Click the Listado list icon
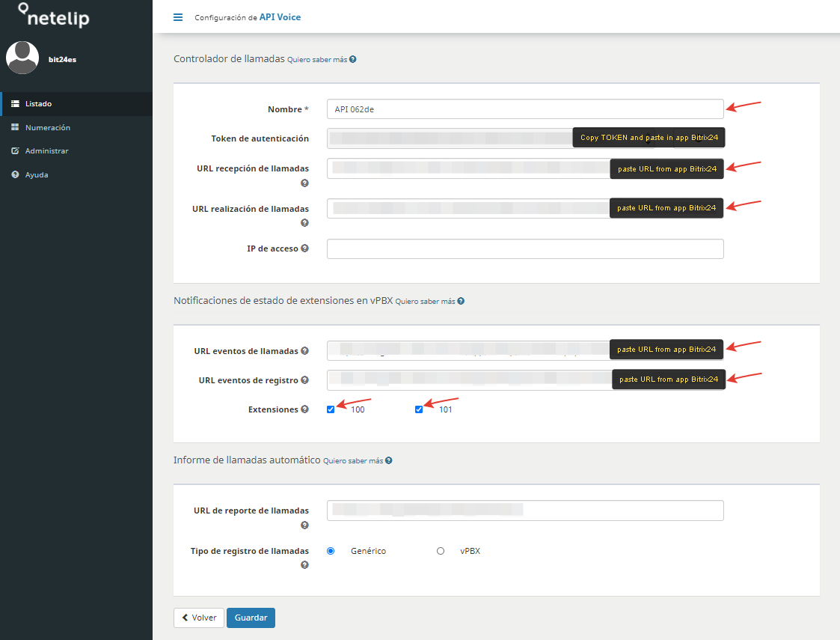 (x=15, y=103)
